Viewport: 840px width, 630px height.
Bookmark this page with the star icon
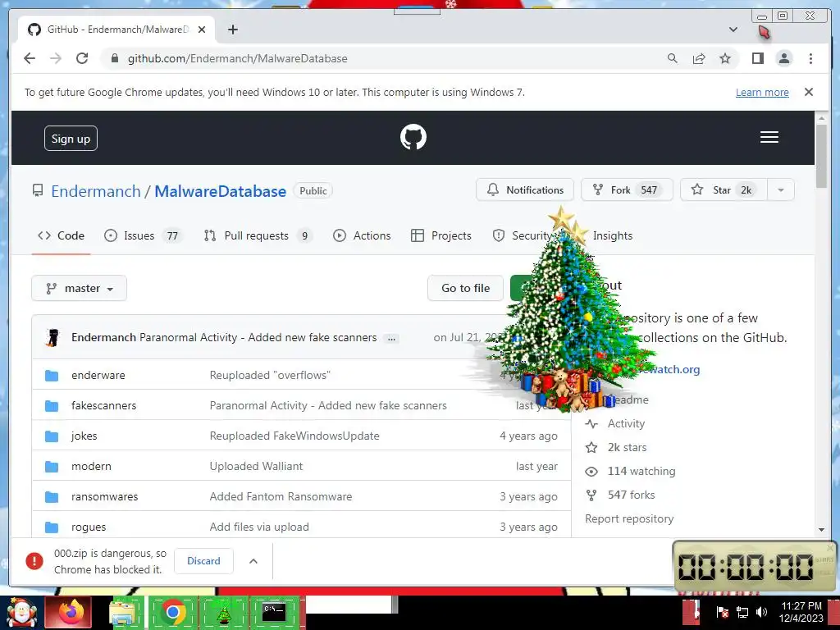coord(725,58)
